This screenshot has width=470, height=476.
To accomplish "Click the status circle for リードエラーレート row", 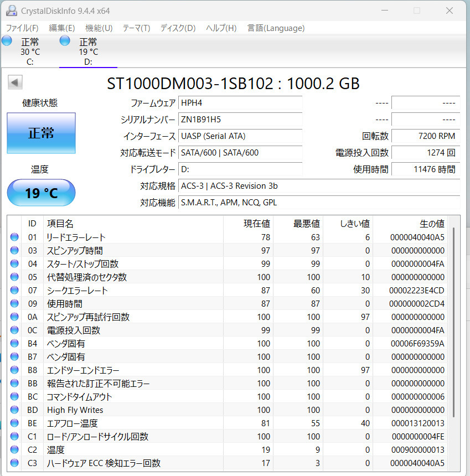I will click(14, 237).
